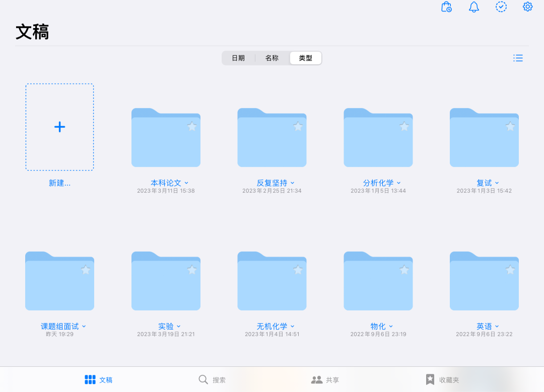Expand the chevron next to 课题组面试
Screen dimensions: 544x392
(84, 326)
